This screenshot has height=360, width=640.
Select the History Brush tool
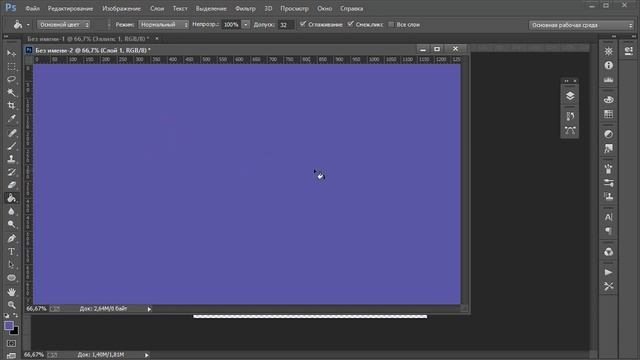11,172
